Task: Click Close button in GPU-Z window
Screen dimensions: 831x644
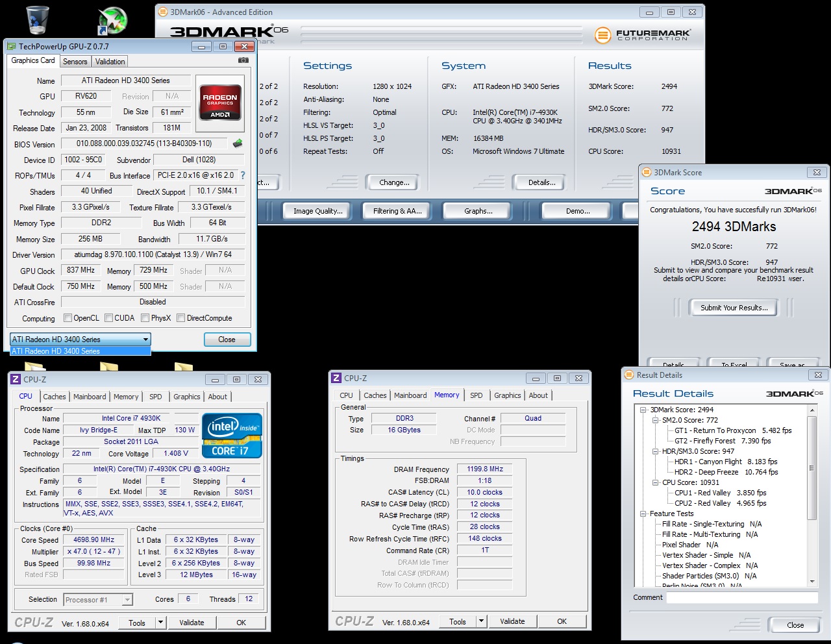Action: click(x=227, y=340)
